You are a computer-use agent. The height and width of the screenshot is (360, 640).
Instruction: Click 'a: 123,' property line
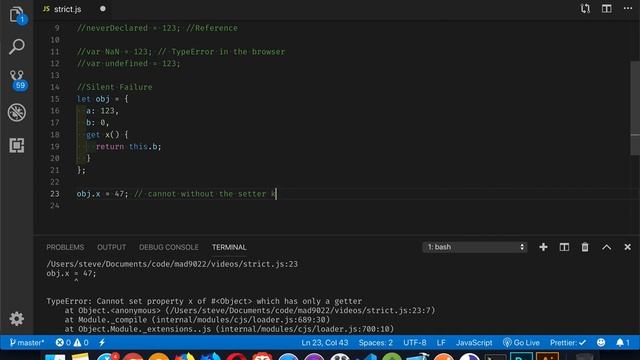coord(102,111)
